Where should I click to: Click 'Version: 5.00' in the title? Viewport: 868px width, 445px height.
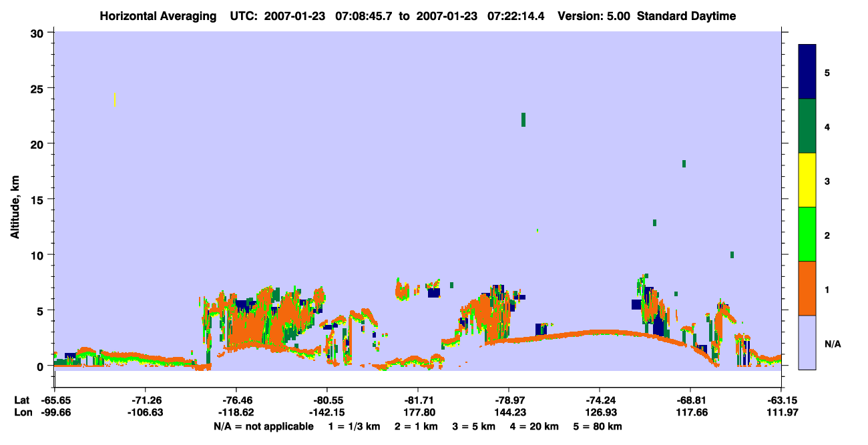click(x=593, y=16)
